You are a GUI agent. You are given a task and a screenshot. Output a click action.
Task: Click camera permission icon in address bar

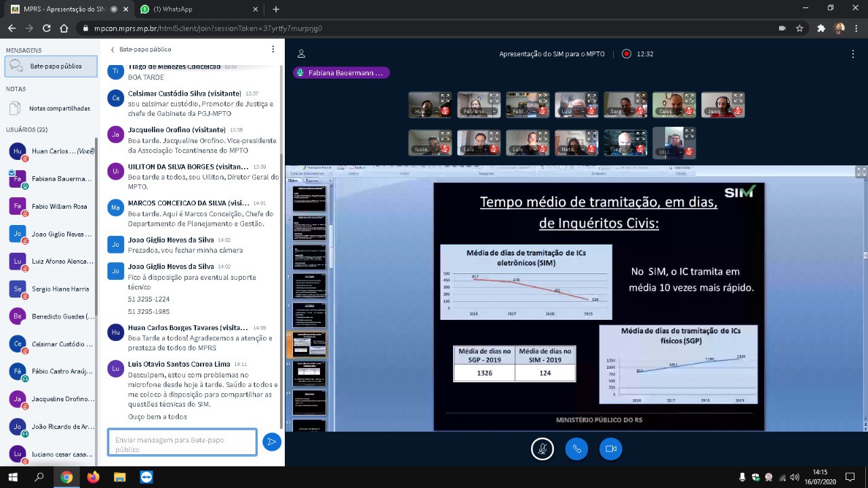782,28
